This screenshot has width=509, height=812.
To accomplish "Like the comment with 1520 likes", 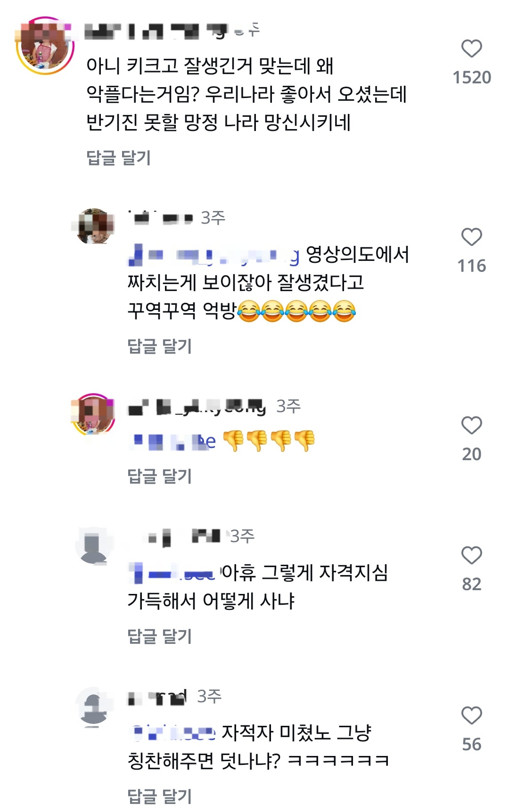I will click(x=471, y=49).
